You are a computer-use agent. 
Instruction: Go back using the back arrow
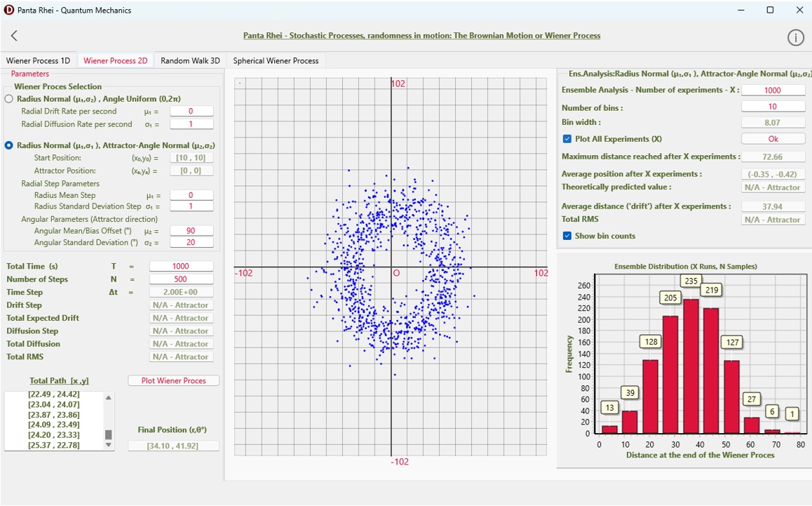(x=15, y=35)
